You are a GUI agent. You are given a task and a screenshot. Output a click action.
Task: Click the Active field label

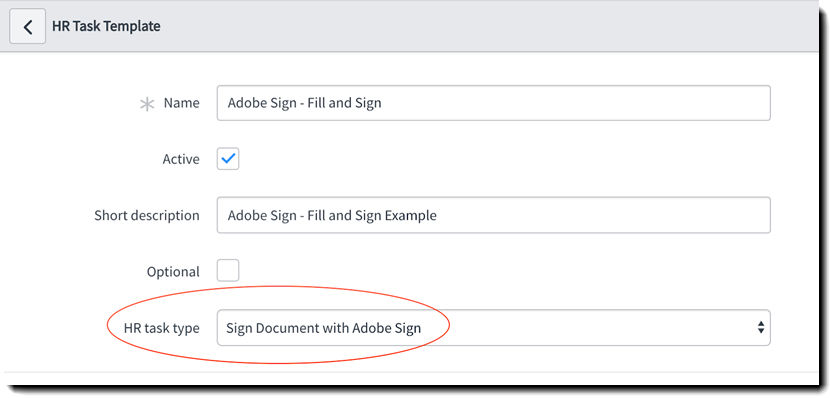pos(181,159)
